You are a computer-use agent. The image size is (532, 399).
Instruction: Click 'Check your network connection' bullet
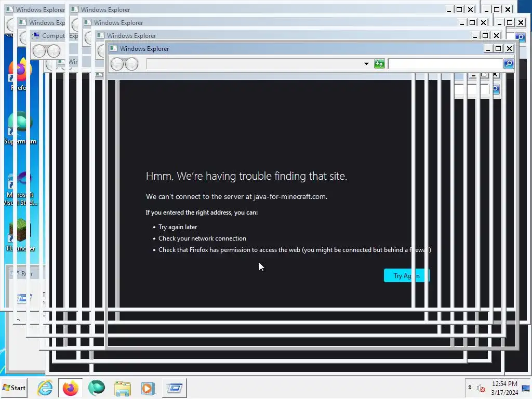click(x=202, y=238)
